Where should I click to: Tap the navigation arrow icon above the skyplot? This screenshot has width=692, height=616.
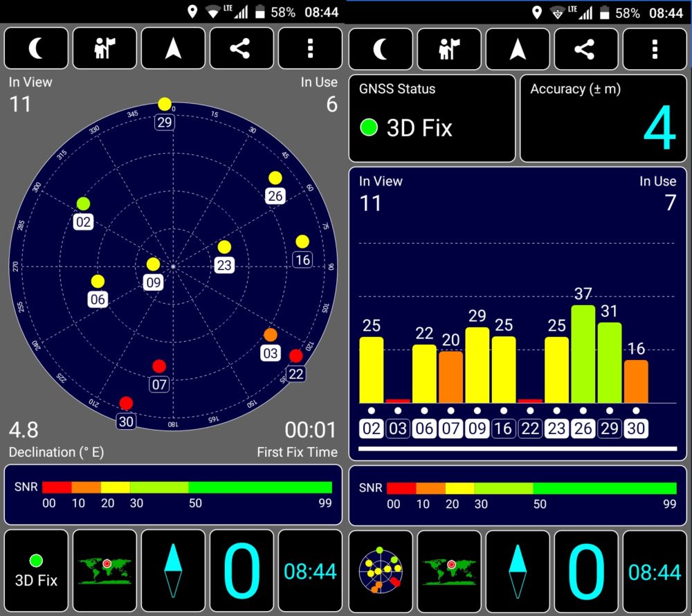pos(173,48)
